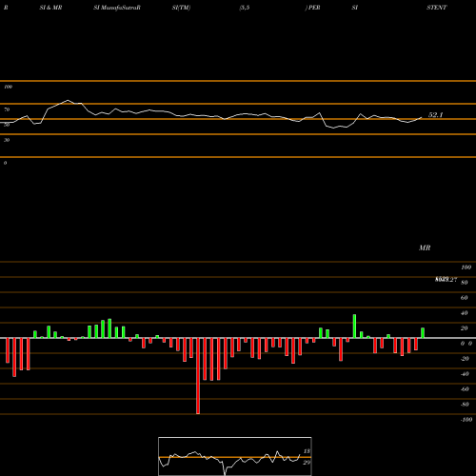
Task: Click the last green bar at histogram end
Action: tap(423, 333)
